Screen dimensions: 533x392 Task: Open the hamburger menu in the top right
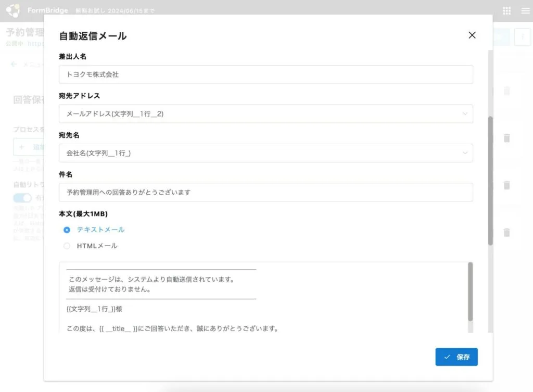[525, 10]
